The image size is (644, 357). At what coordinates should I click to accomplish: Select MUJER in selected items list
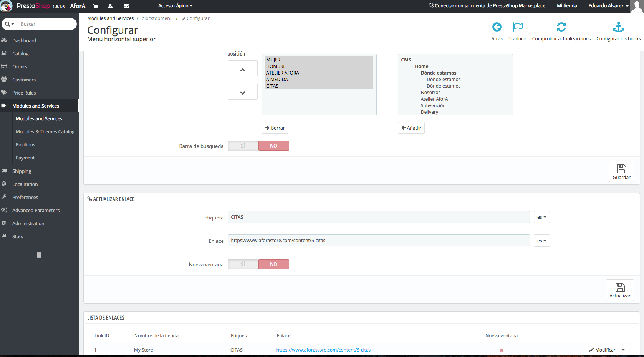[319, 60]
